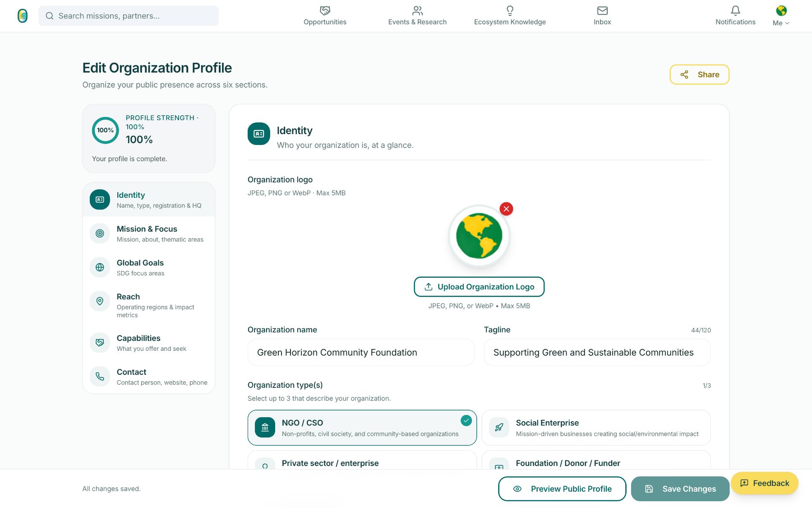Click the Organization name input field
Viewport: 812px width, 508px height.
361,352
